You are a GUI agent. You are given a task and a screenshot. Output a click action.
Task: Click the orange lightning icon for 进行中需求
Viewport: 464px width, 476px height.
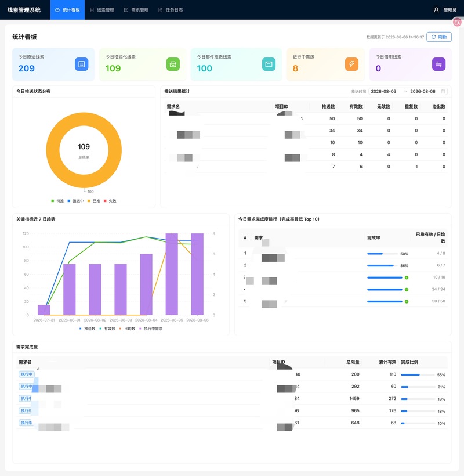(x=352, y=64)
